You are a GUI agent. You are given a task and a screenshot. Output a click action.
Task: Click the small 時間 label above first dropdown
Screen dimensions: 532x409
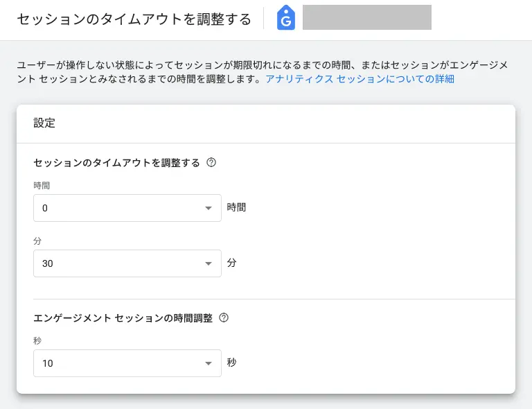tap(42, 186)
